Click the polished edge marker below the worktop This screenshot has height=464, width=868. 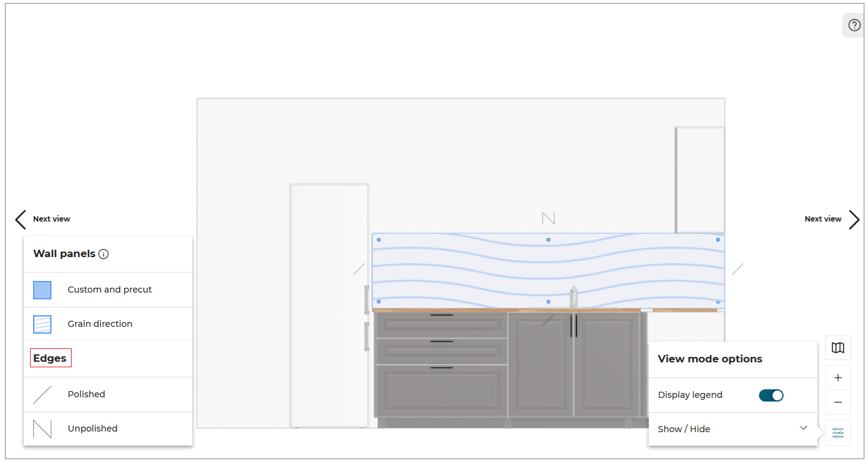(x=549, y=320)
